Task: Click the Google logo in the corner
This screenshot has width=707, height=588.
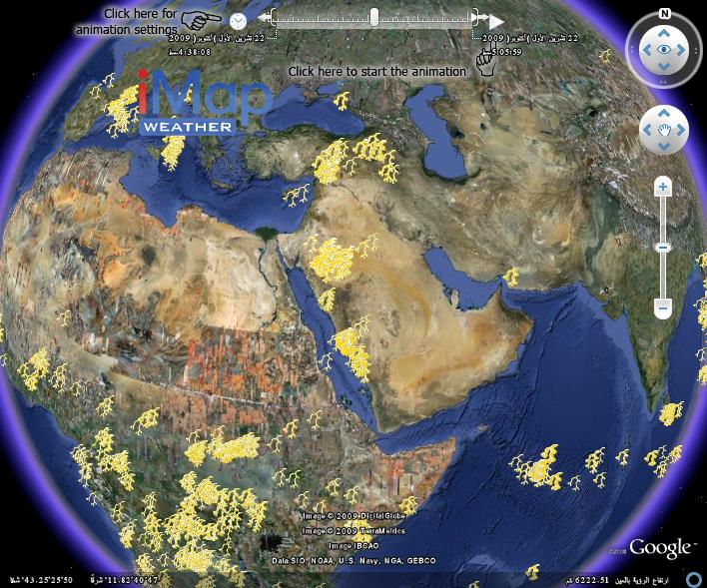Action: (660, 548)
